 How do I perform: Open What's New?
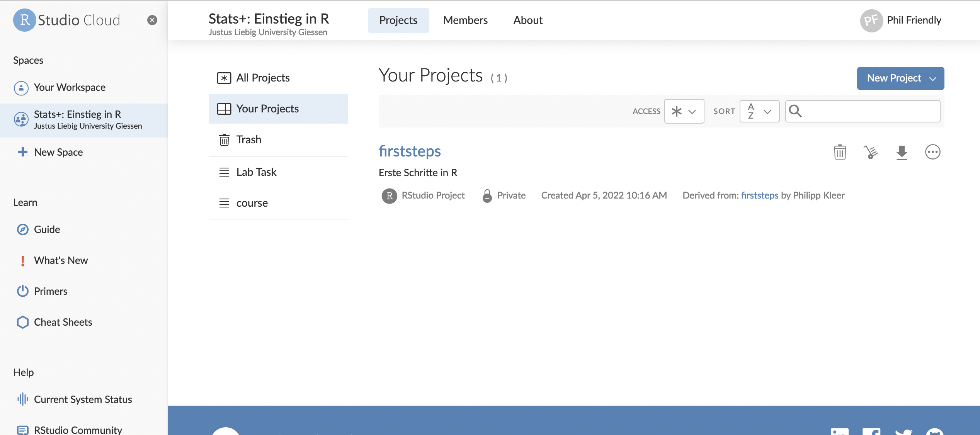pyautogui.click(x=61, y=260)
